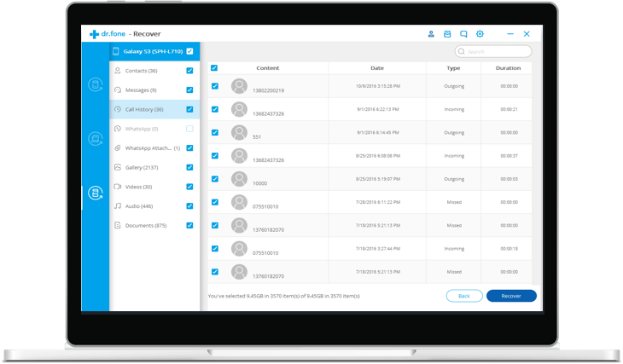The height and width of the screenshot is (364, 623).
Task: Click the call list vertical scrollbar
Action: [536, 173]
